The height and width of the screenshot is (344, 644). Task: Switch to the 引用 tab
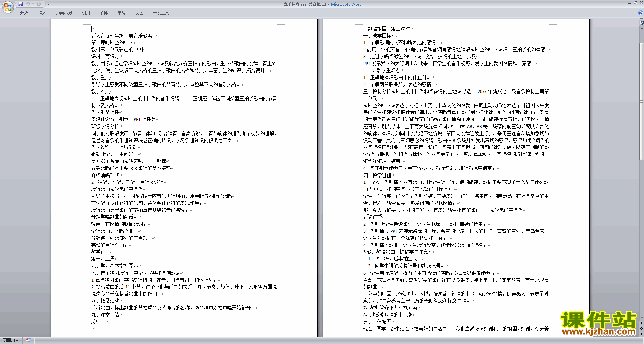pyautogui.click(x=86, y=13)
